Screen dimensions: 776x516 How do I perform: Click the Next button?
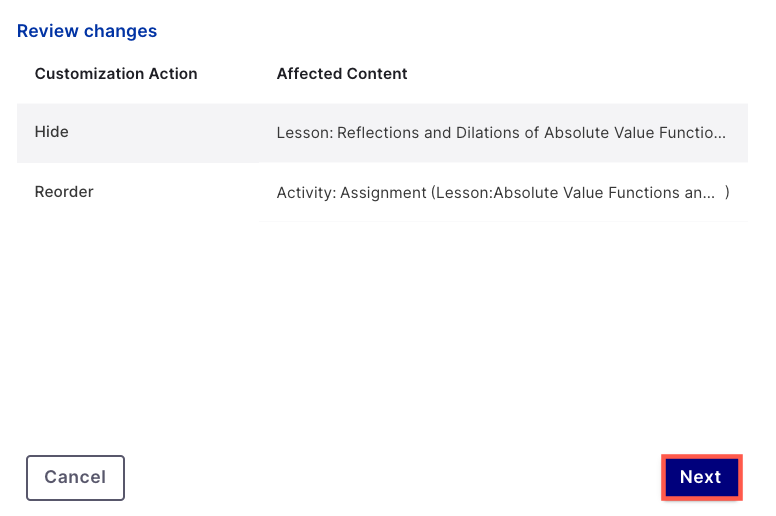[x=700, y=477]
